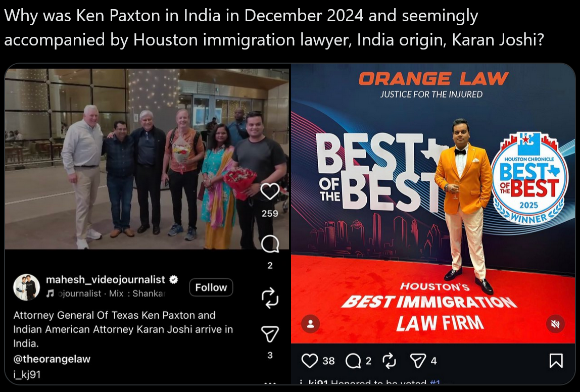
Task: Show tagged people on Orange Law post
Action: (310, 324)
